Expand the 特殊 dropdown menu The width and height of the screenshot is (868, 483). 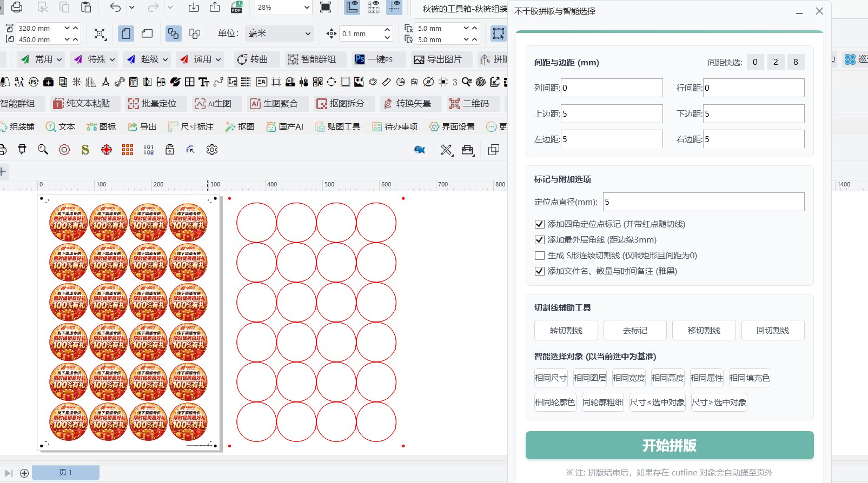112,59
